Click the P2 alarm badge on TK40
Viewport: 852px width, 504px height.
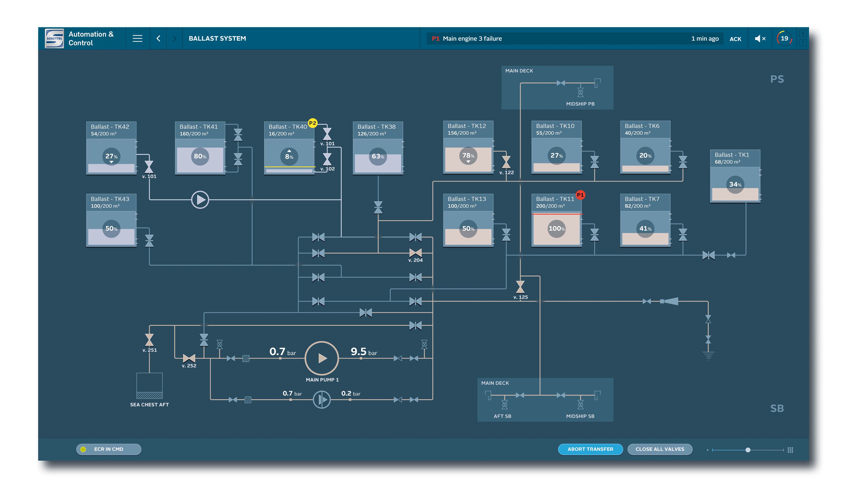[x=313, y=123]
